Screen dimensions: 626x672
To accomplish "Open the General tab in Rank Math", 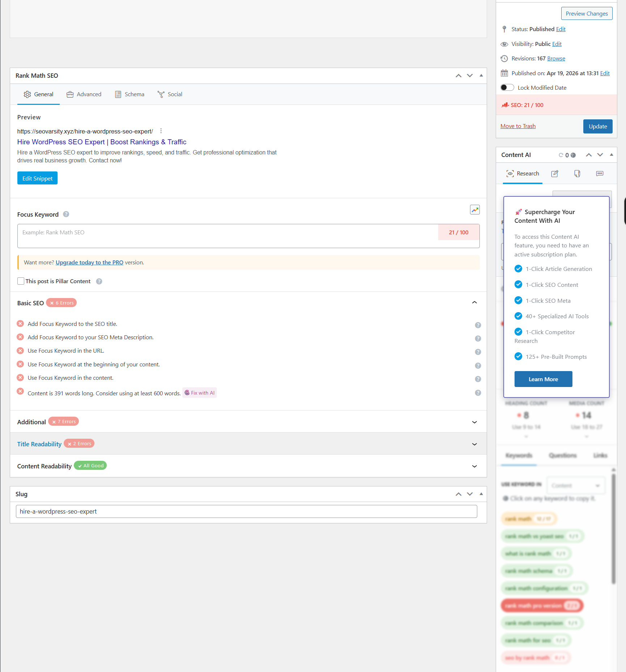I will (x=38, y=94).
